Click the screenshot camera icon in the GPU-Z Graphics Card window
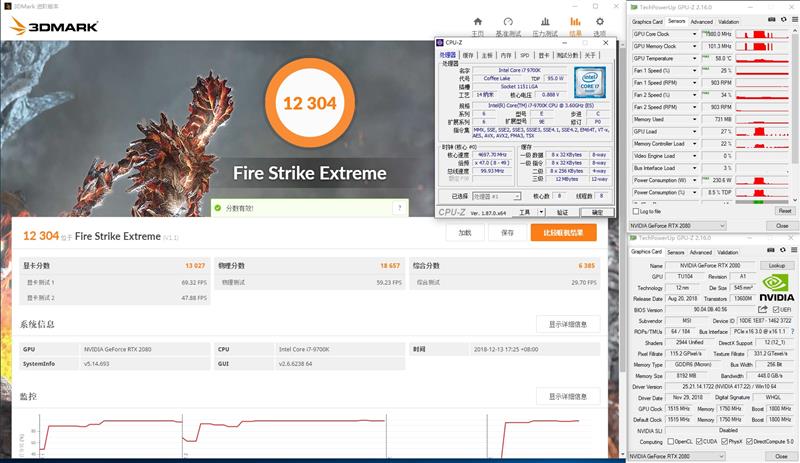 pos(771,250)
